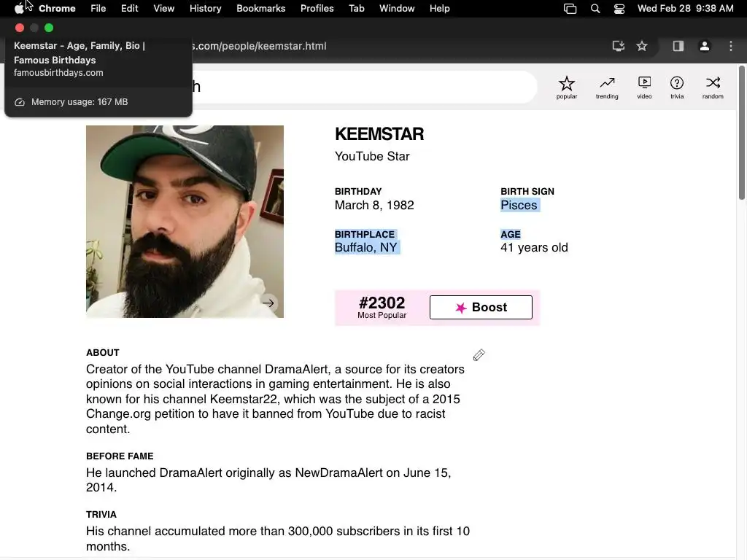
Task: Click the 1982 birth year link
Action: pyautogui.click(x=400, y=205)
